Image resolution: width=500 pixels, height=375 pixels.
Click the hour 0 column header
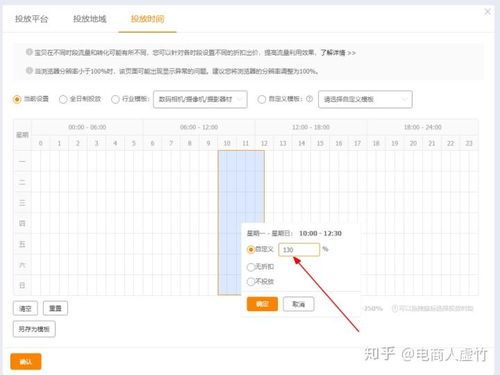(41, 143)
